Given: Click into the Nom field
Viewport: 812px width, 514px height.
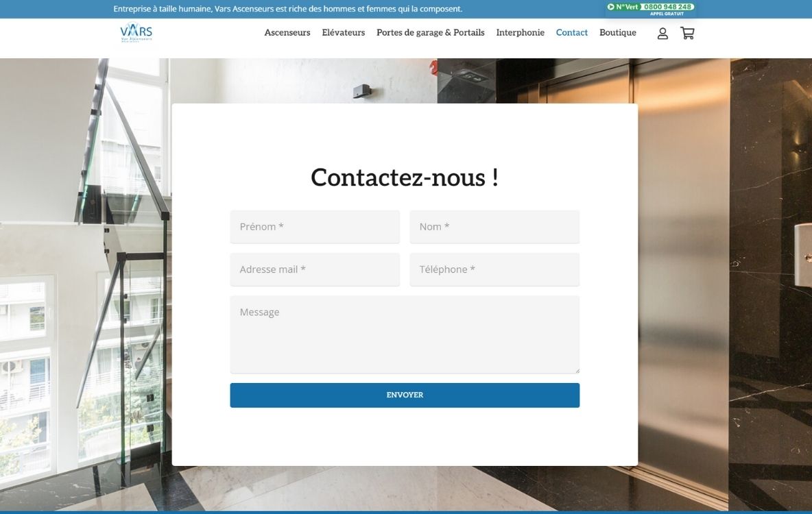Looking at the screenshot, I should point(494,227).
